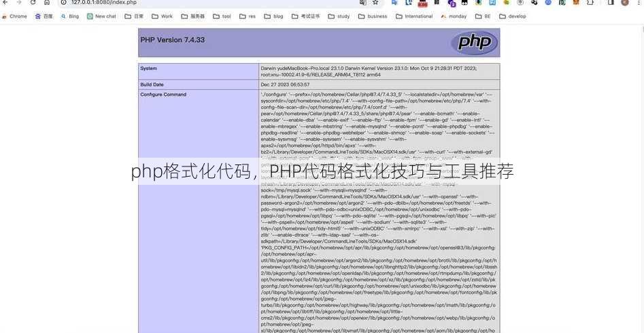Click the forward navigation arrow

point(19,2)
